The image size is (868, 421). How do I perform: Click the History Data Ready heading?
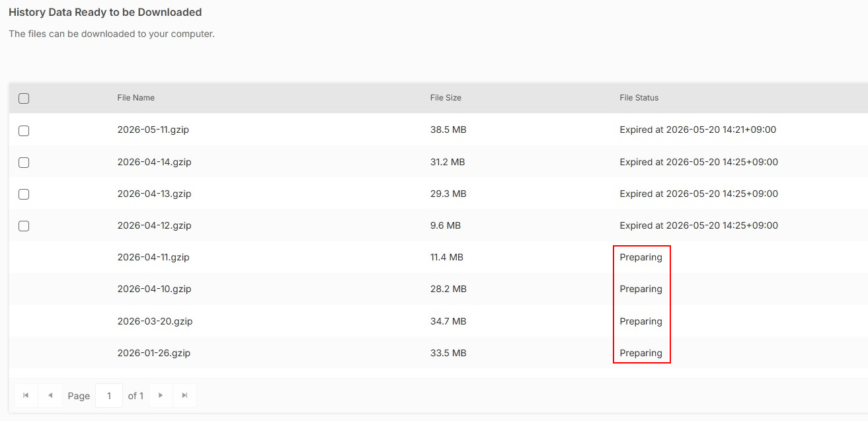point(105,12)
